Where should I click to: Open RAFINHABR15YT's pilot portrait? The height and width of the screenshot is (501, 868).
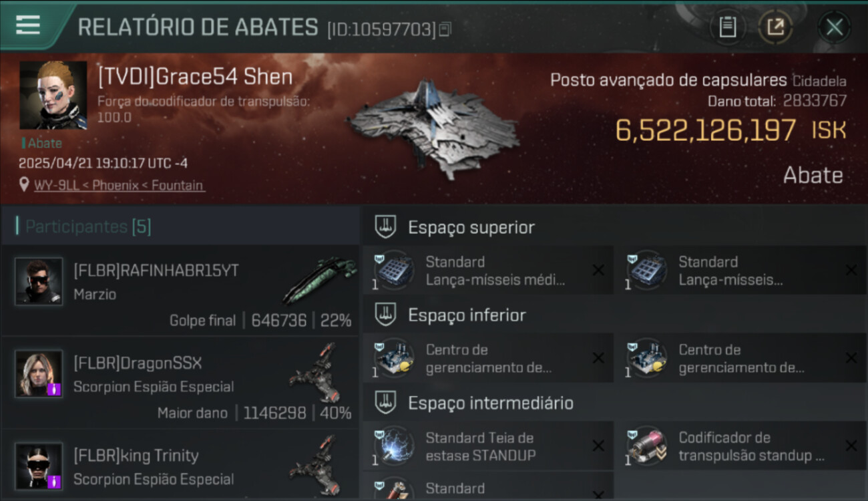click(39, 281)
